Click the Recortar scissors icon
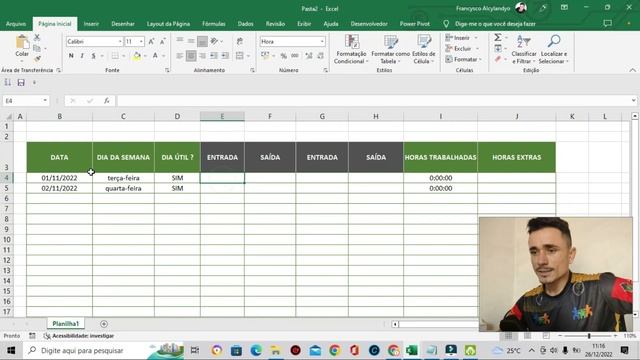Image resolution: width=640 pixels, height=360 pixels. click(37, 38)
